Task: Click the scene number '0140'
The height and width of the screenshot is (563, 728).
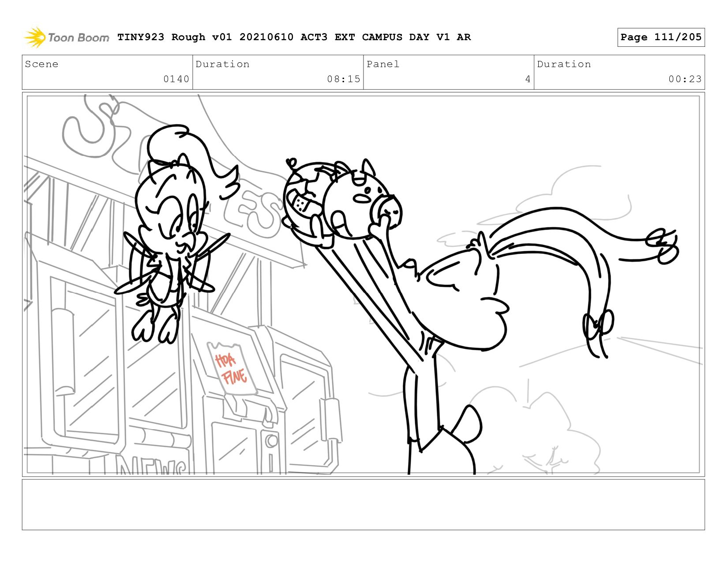Action: [x=176, y=79]
